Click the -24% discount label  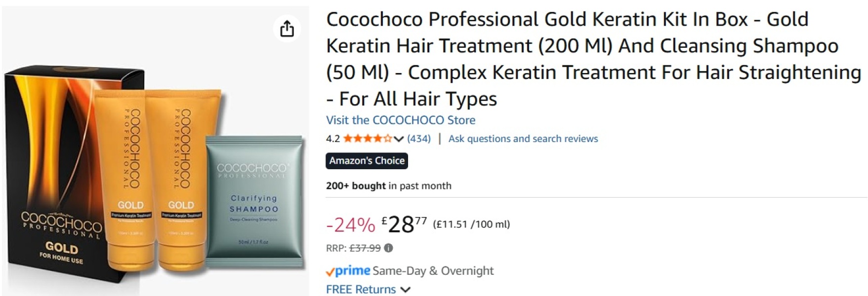[x=348, y=226]
